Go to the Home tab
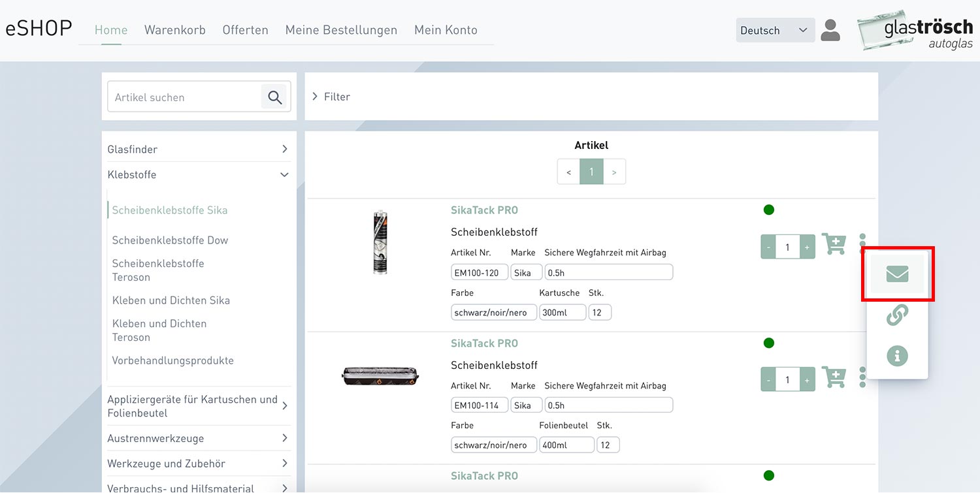The height and width of the screenshot is (493, 980). pos(111,30)
